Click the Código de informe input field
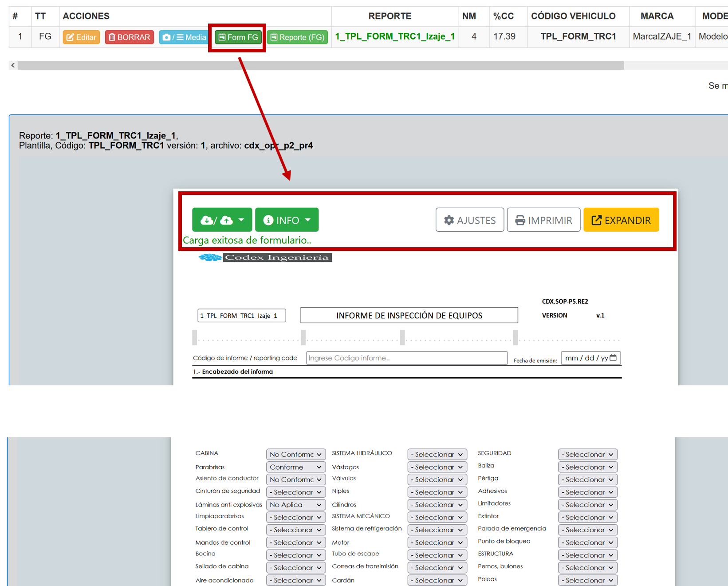This screenshot has width=728, height=586. 406,358
